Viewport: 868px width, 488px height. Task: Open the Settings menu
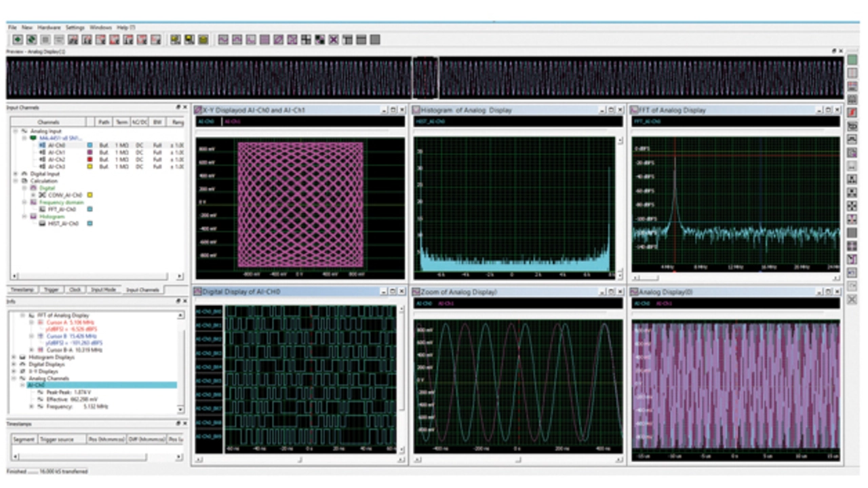pyautogui.click(x=75, y=27)
